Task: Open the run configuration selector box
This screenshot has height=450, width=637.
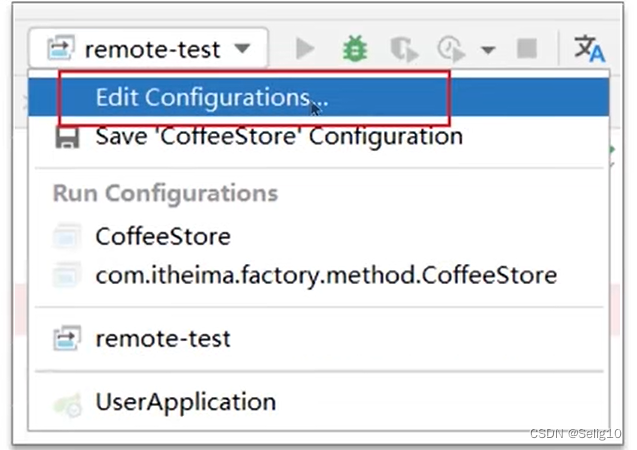Action: tap(148, 48)
